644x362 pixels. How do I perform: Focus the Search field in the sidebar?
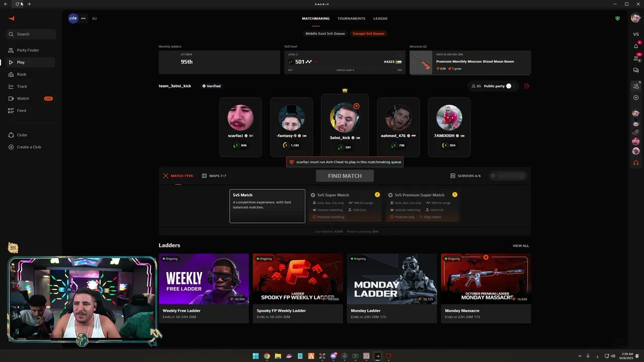coord(31,34)
